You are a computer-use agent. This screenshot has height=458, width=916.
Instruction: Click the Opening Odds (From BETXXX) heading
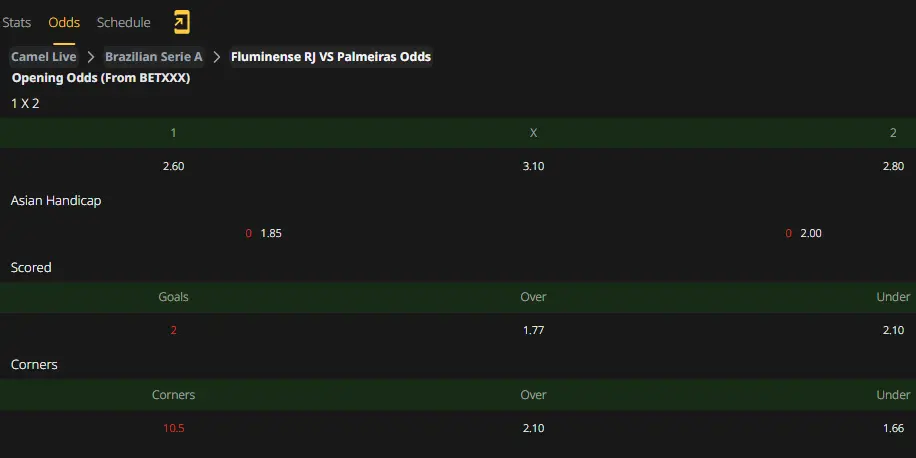pyautogui.click(x=100, y=78)
